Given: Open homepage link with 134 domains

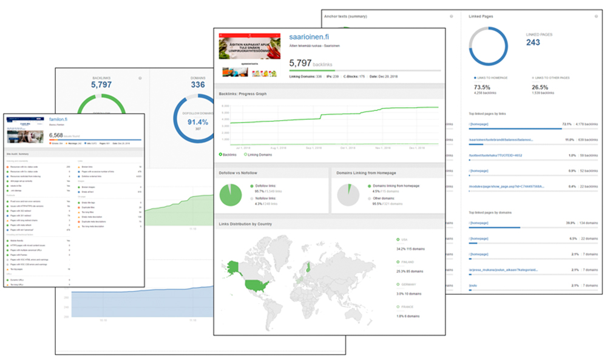Looking at the screenshot, I should (x=478, y=223).
